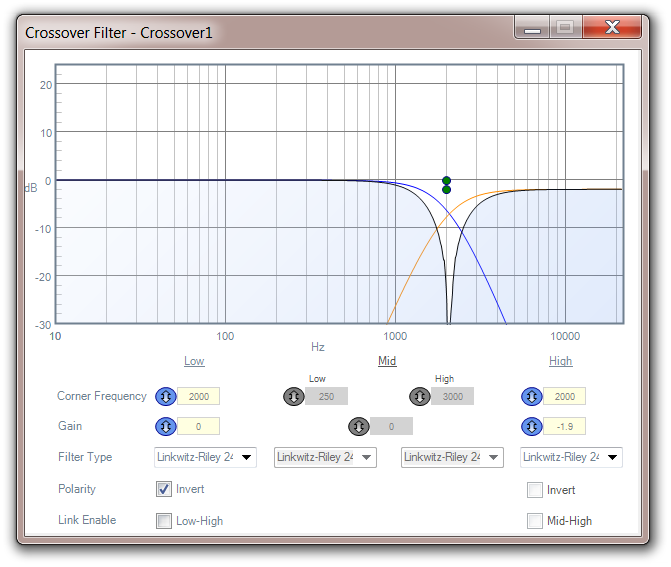Image resolution: width=671 pixels, height=567 pixels.
Task: Adjust the High corner frequency spinner icon
Action: pos(532,396)
